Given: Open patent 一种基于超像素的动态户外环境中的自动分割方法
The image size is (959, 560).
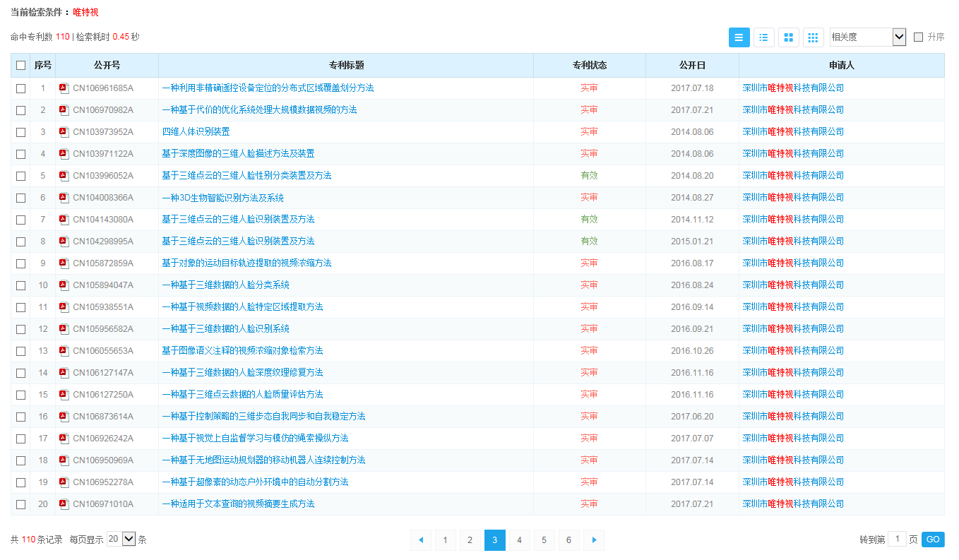Looking at the screenshot, I should coord(255,482).
